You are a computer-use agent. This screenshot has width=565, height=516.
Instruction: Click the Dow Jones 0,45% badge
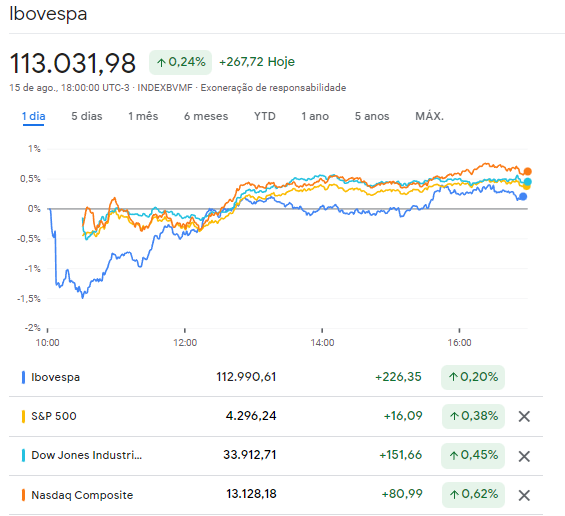[x=473, y=455]
